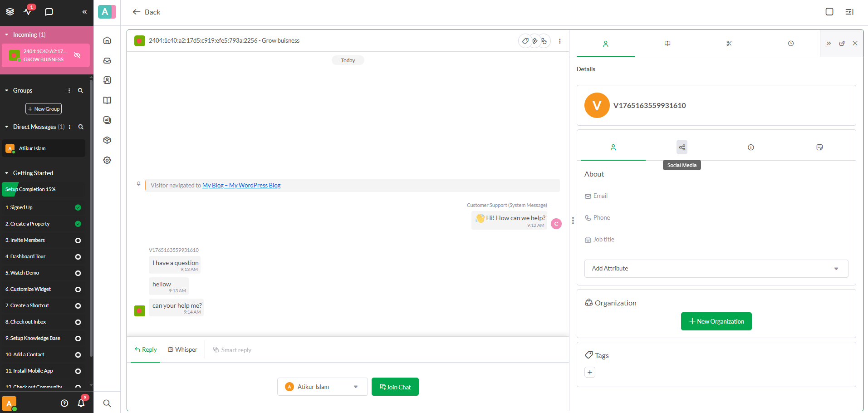
Task: Open the notifications bell icon
Action: (82, 403)
